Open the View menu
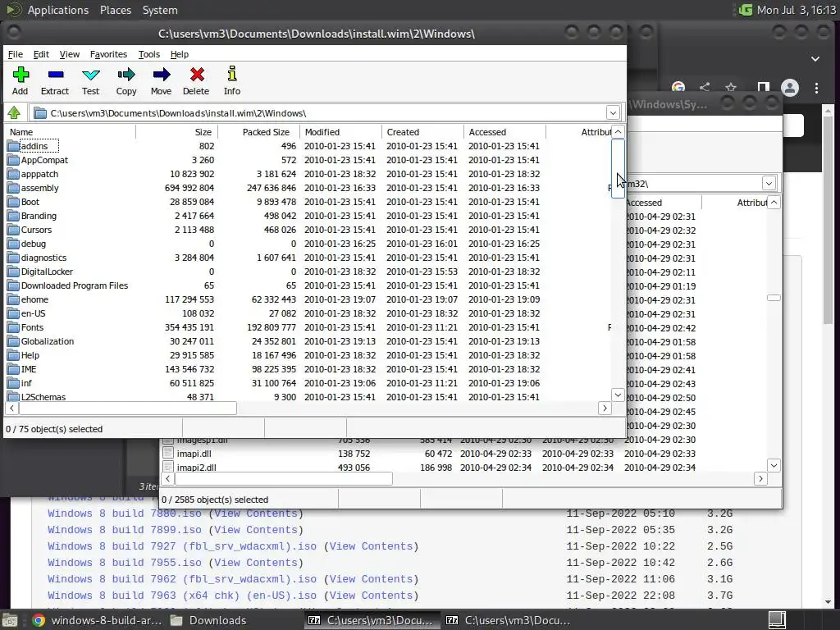840x630 pixels. coord(69,54)
